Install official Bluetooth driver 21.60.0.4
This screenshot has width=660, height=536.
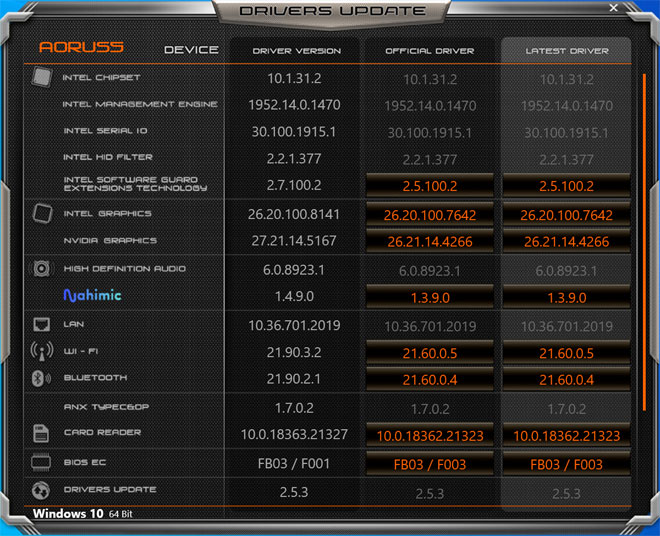coord(430,379)
